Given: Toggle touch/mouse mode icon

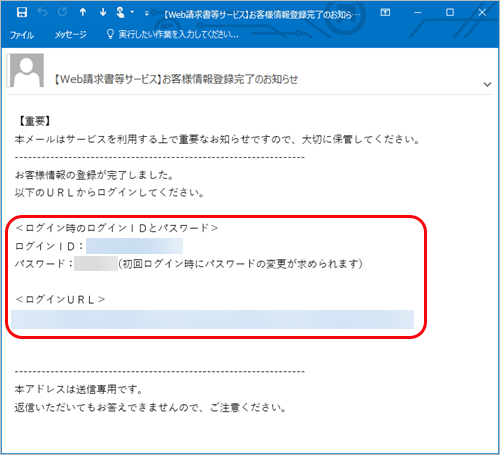Looking at the screenshot, I should 120,13.
